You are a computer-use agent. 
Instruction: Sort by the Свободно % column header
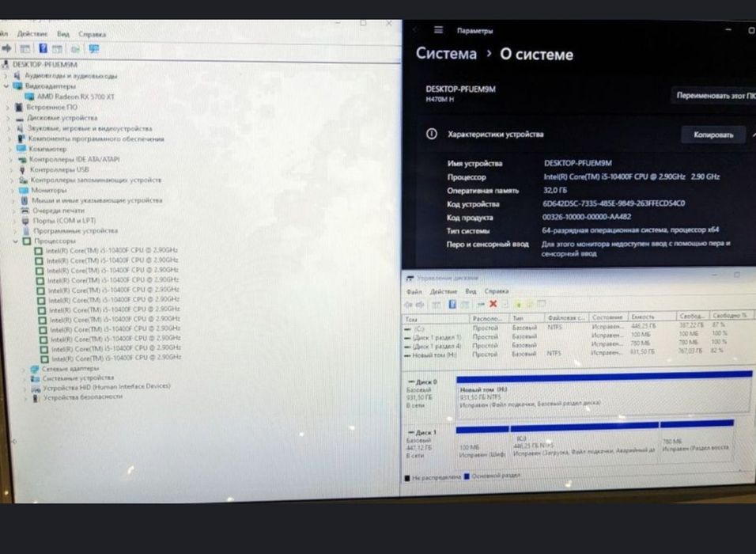[x=732, y=315]
